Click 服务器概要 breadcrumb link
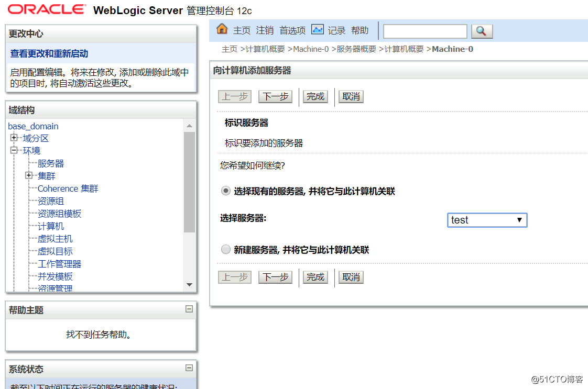The width and height of the screenshot is (588, 389). pos(356,49)
